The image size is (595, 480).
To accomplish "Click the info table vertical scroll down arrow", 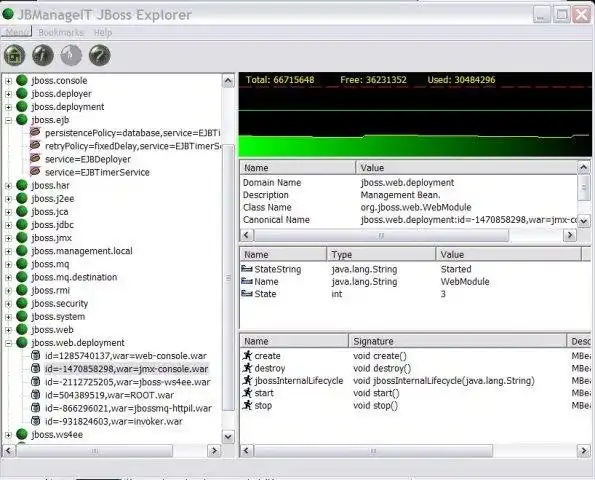I will point(584,221).
